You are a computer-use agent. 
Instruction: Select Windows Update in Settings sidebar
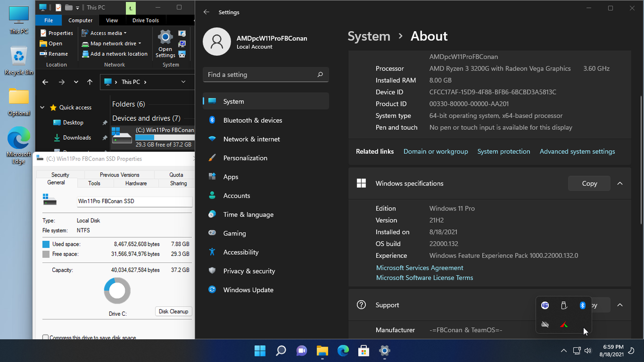(248, 290)
